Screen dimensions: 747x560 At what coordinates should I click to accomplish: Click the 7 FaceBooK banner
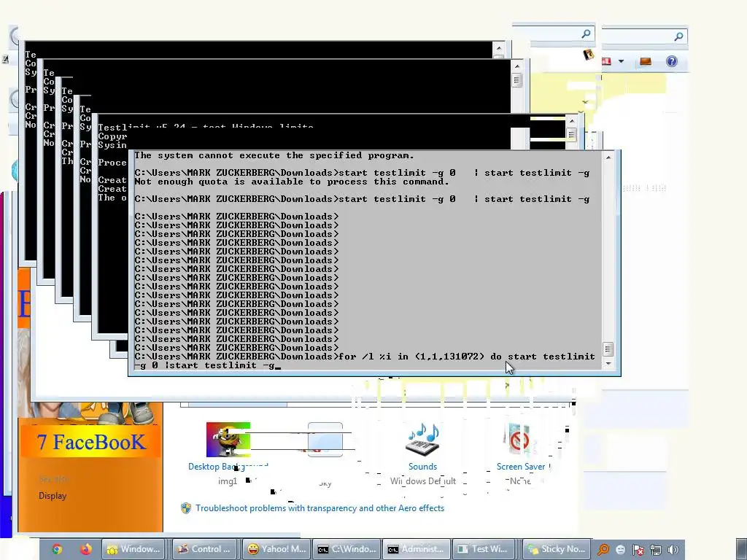[x=90, y=442]
